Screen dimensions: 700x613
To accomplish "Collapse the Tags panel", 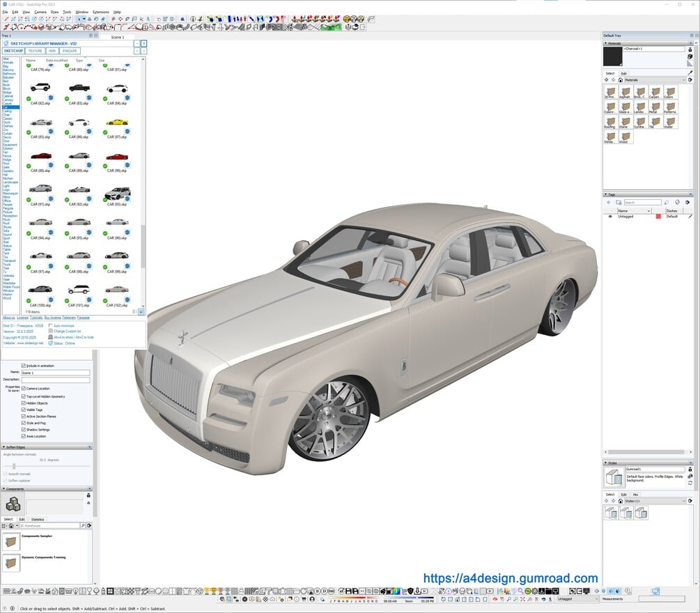I will [x=606, y=194].
